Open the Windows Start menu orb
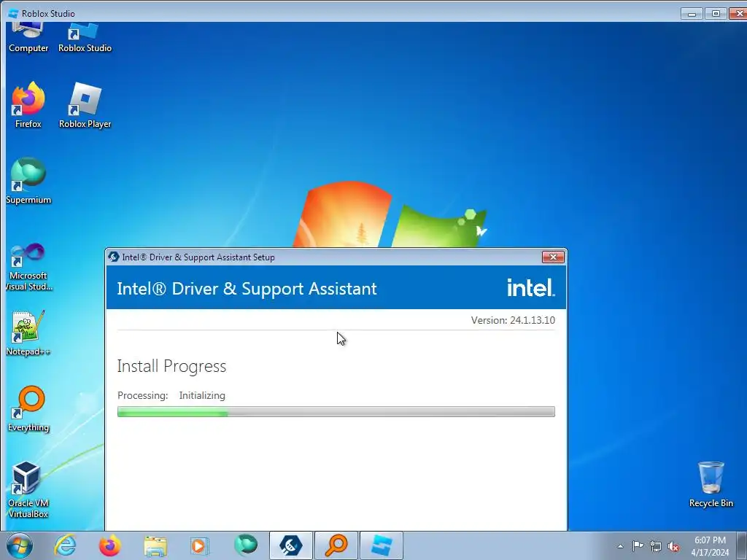747x560 pixels. (x=20, y=545)
